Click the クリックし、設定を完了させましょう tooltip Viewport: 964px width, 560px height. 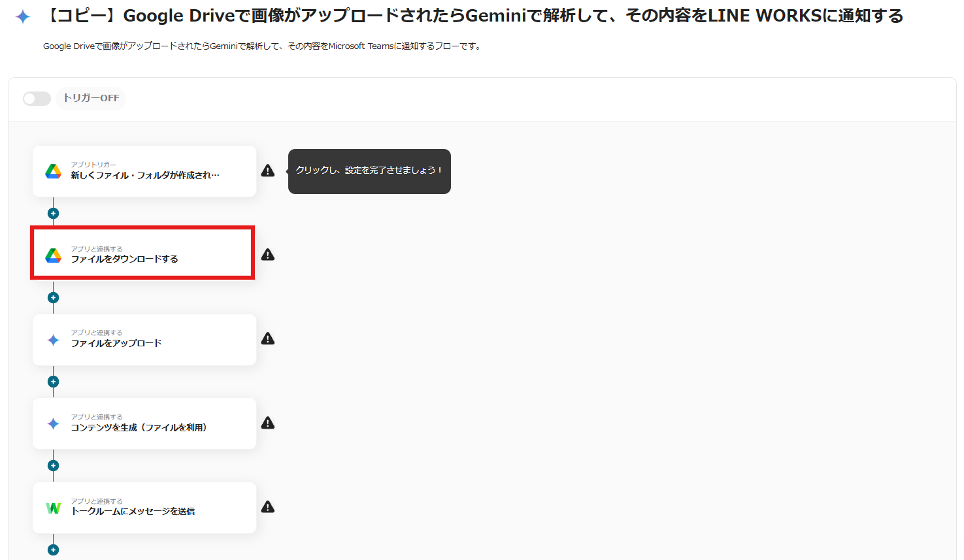369,171
